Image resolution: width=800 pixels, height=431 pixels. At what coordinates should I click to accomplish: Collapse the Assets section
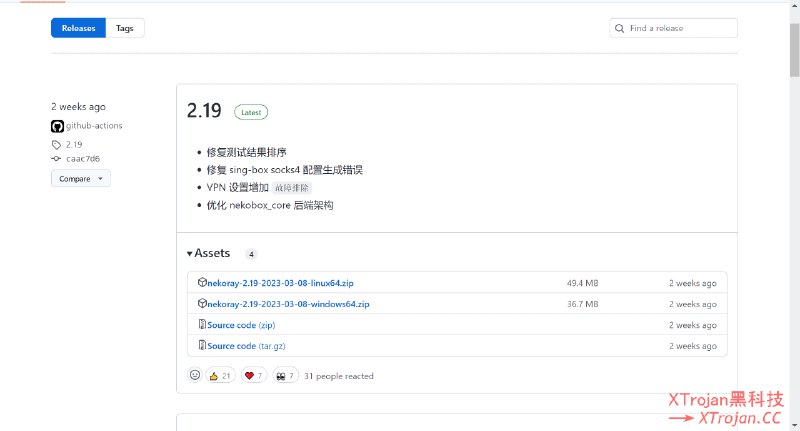pos(209,254)
